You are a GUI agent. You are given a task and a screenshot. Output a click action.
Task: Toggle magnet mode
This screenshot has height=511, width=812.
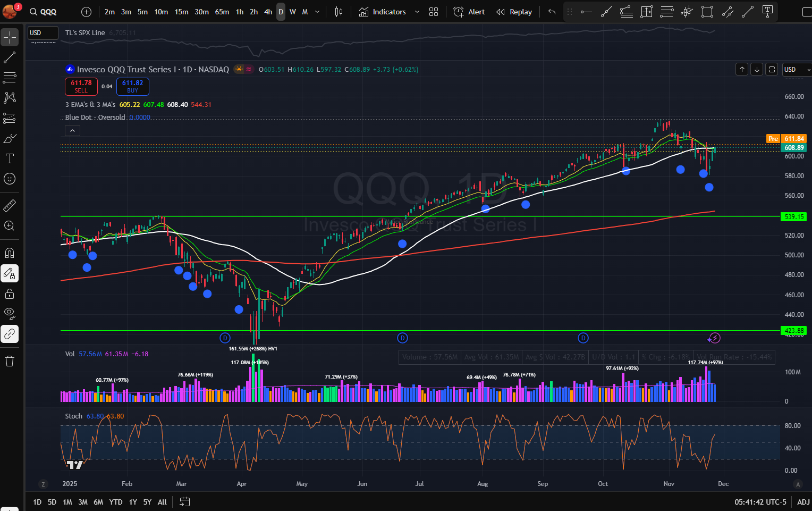click(10, 253)
